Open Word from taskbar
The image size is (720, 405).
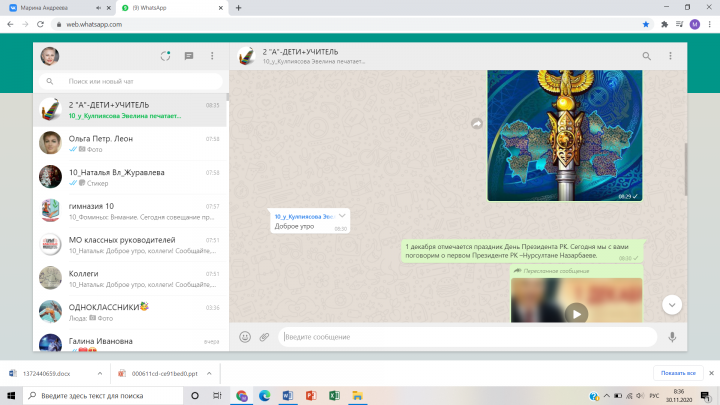point(287,395)
